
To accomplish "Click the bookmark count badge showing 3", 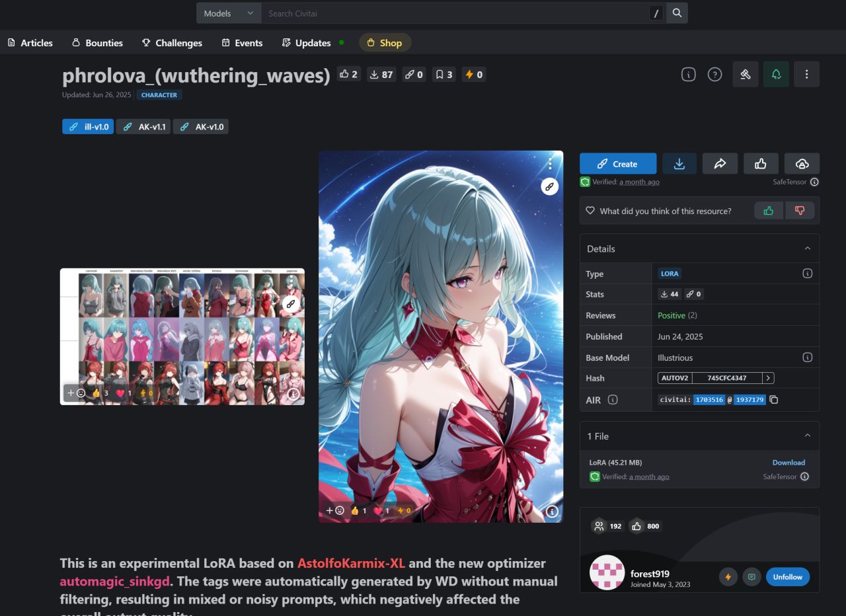I will 443,74.
